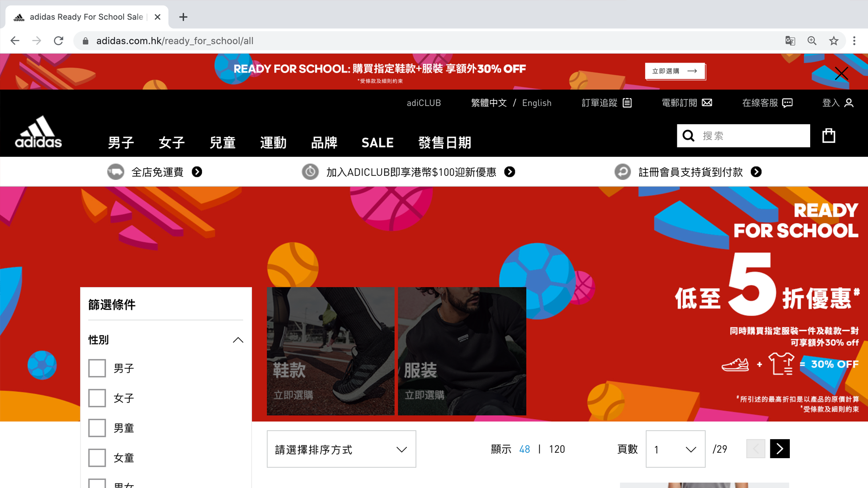The width and height of the screenshot is (868, 488).
Task: Click the disabled previous page arrow
Action: tap(755, 449)
